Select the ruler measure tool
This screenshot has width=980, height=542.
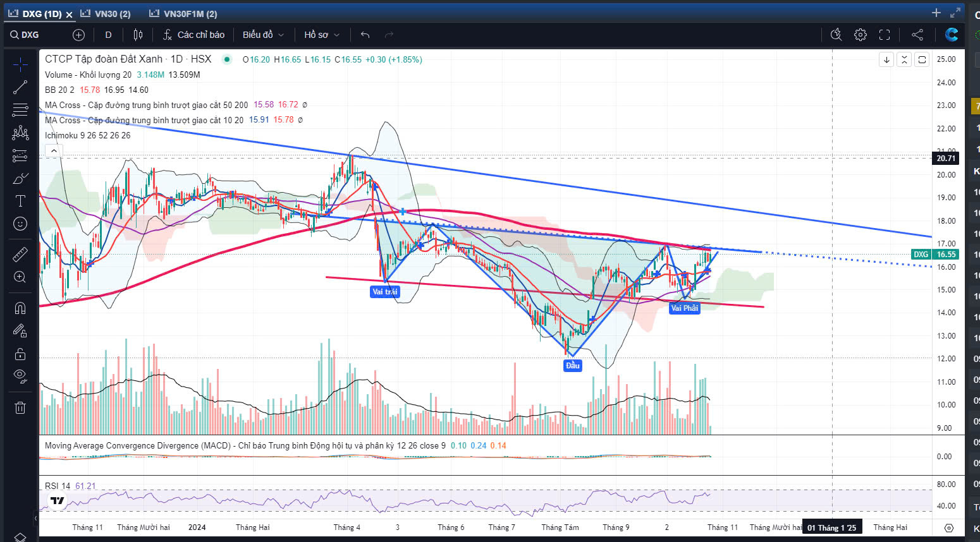tap(20, 254)
